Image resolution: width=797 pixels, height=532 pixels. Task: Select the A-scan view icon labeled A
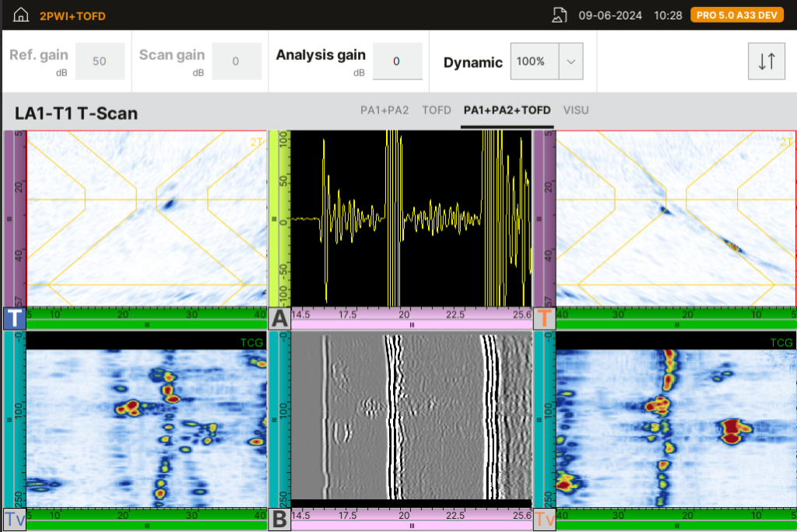(x=279, y=318)
